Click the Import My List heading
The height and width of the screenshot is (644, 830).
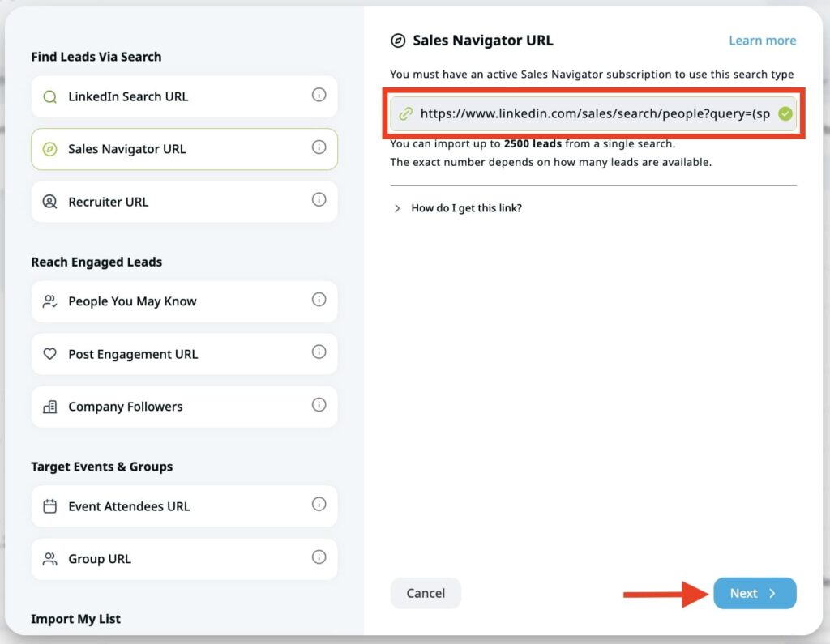coord(75,619)
